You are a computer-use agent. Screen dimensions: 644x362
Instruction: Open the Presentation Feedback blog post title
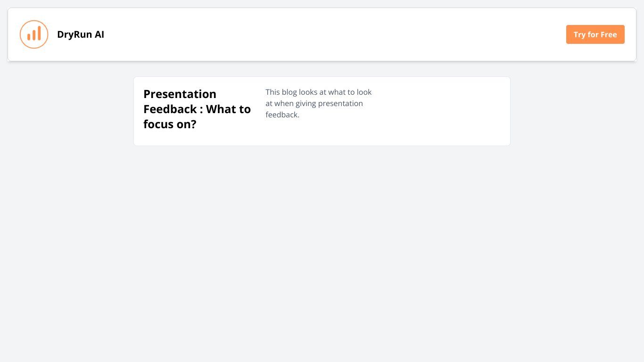[197, 109]
